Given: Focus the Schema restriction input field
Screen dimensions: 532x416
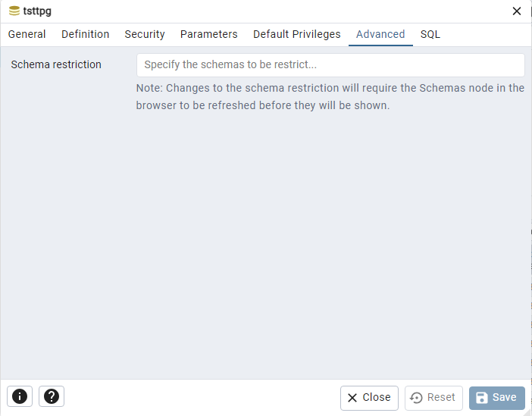Looking at the screenshot, I should click(x=330, y=65).
